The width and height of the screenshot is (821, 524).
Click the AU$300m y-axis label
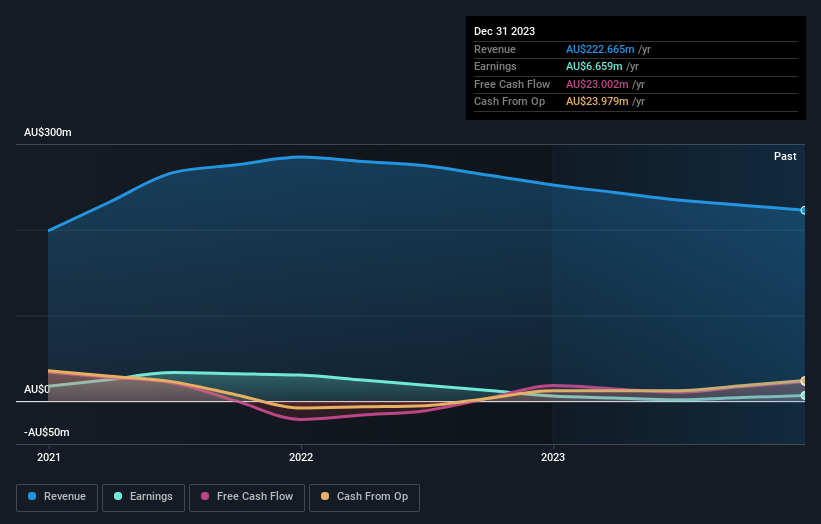coord(48,132)
